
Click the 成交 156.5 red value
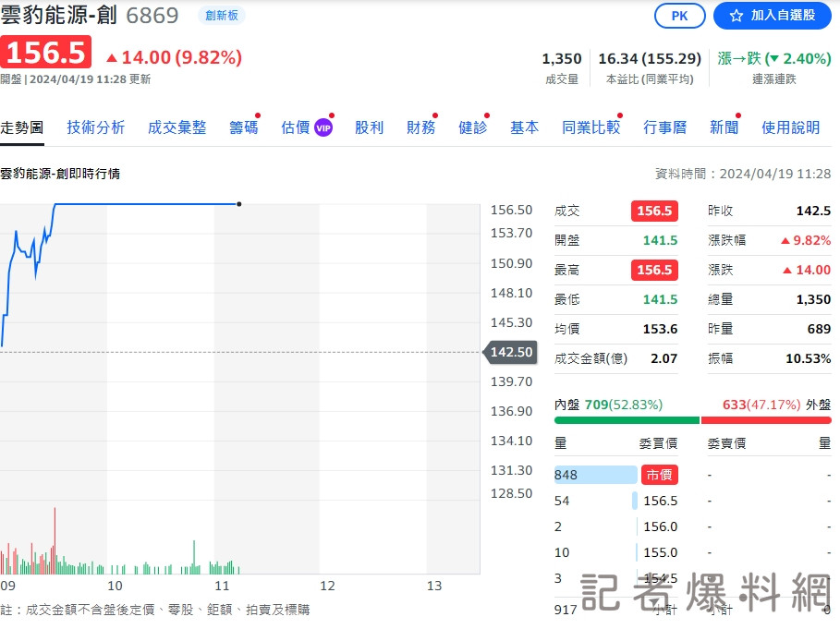tap(654, 211)
